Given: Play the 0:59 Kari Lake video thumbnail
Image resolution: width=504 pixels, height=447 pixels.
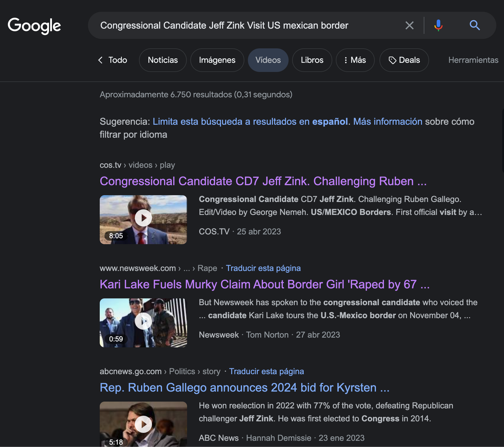Looking at the screenshot, I should point(143,323).
